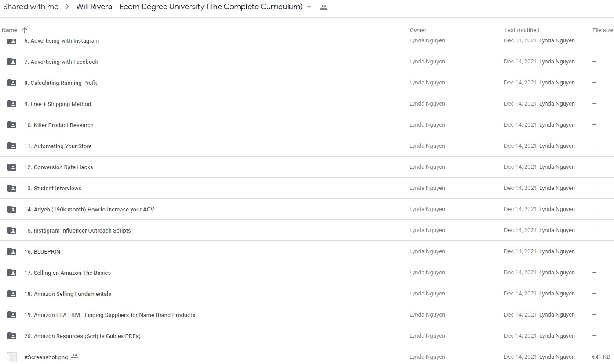Open 20. Amazon Resources (Scripts Guides PDFs) name
614x364 pixels.
coord(82,336)
